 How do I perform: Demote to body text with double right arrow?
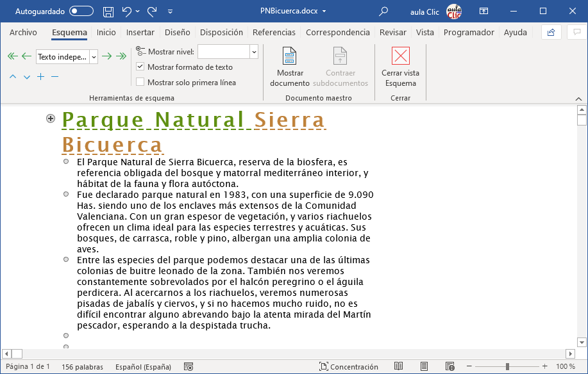[x=121, y=56]
